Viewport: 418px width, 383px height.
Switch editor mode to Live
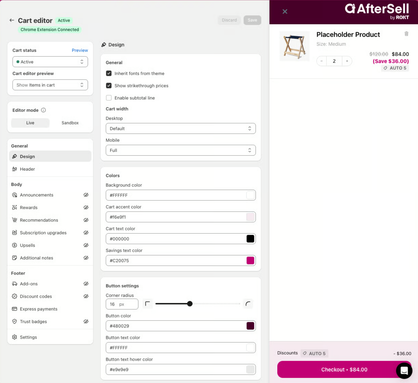tap(30, 123)
